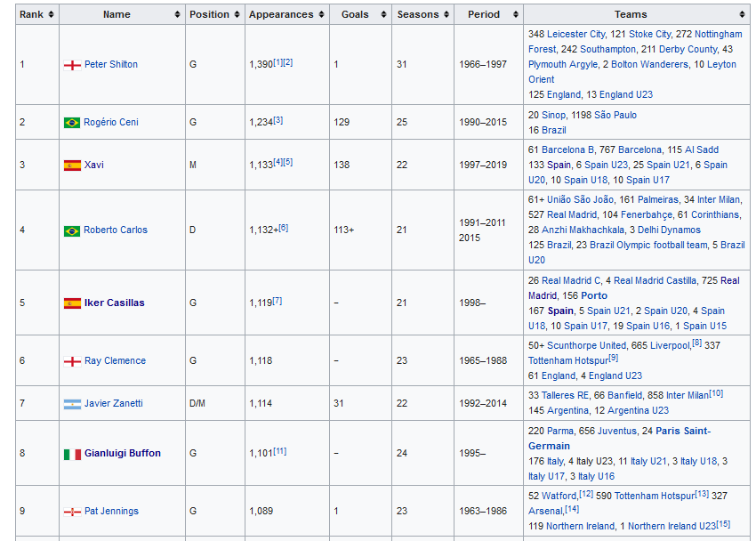Click England flag beside Ray Clemence
756x541 pixels.
click(72, 361)
